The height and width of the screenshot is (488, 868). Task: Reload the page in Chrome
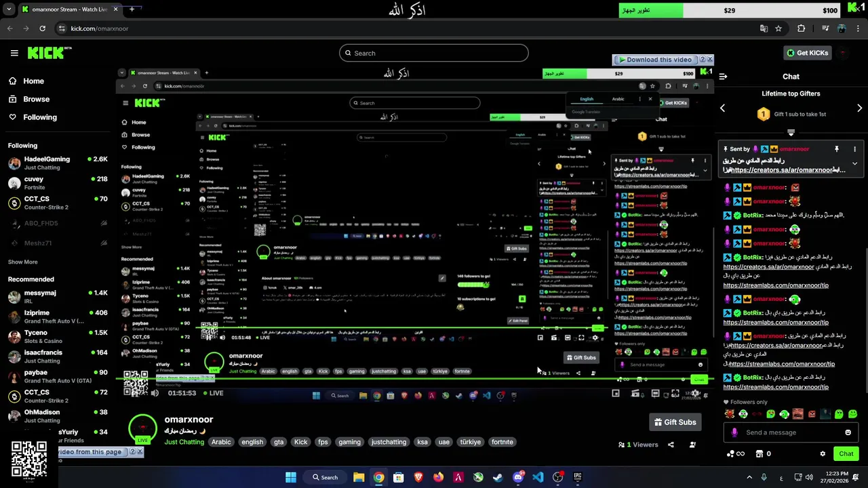42,28
